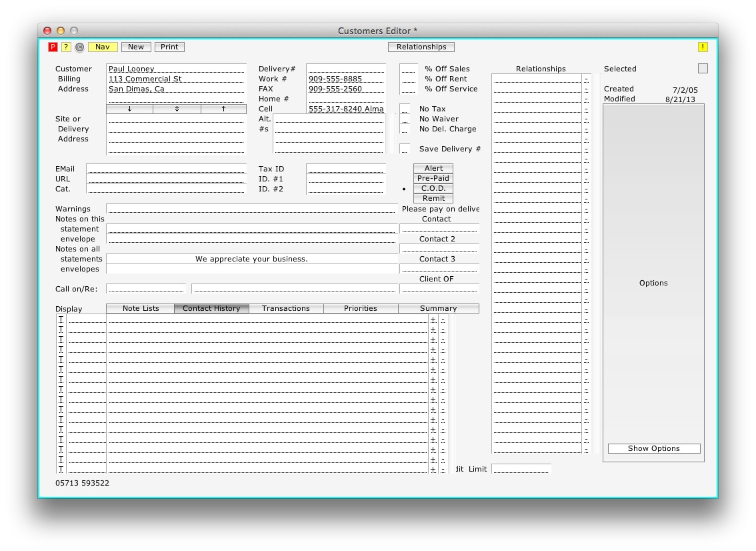This screenshot has width=756, height=551.
Task: Click the record number 05713 593522
Action: click(x=82, y=483)
